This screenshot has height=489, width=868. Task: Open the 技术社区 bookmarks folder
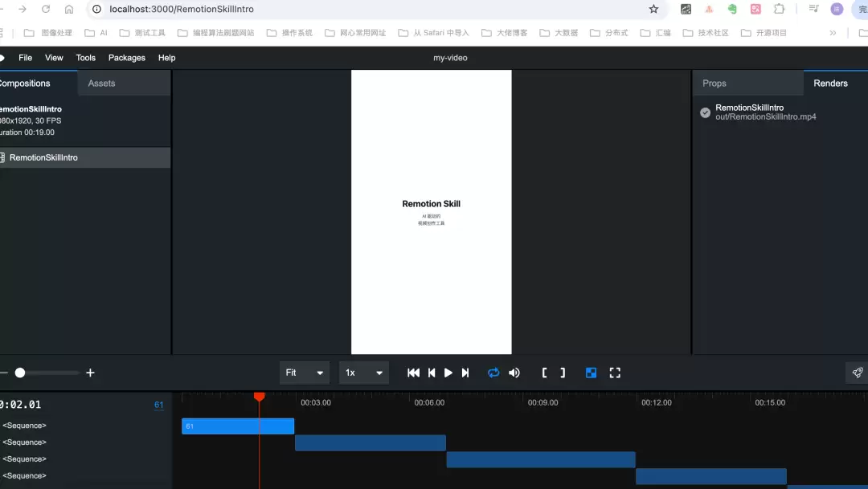(706, 33)
